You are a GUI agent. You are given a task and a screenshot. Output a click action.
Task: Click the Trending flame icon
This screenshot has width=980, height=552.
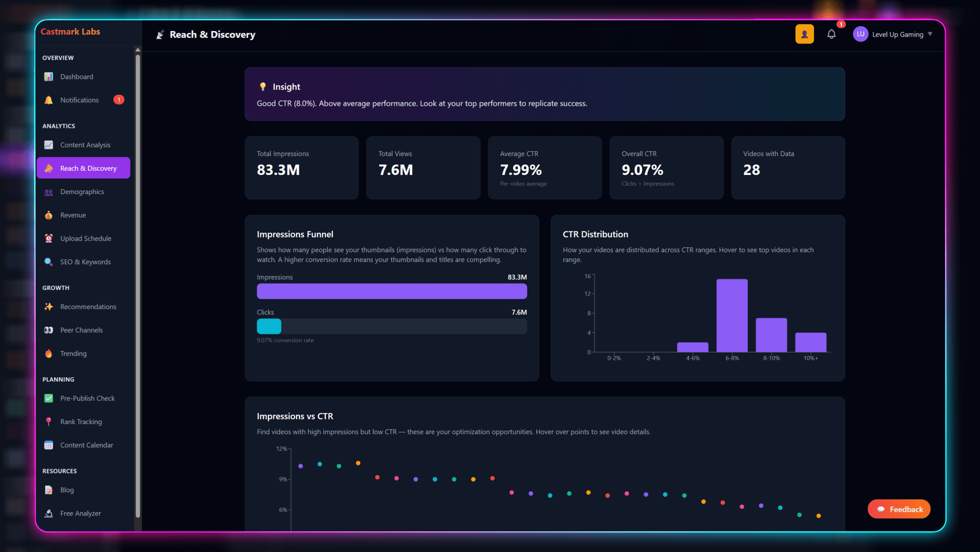coord(48,354)
